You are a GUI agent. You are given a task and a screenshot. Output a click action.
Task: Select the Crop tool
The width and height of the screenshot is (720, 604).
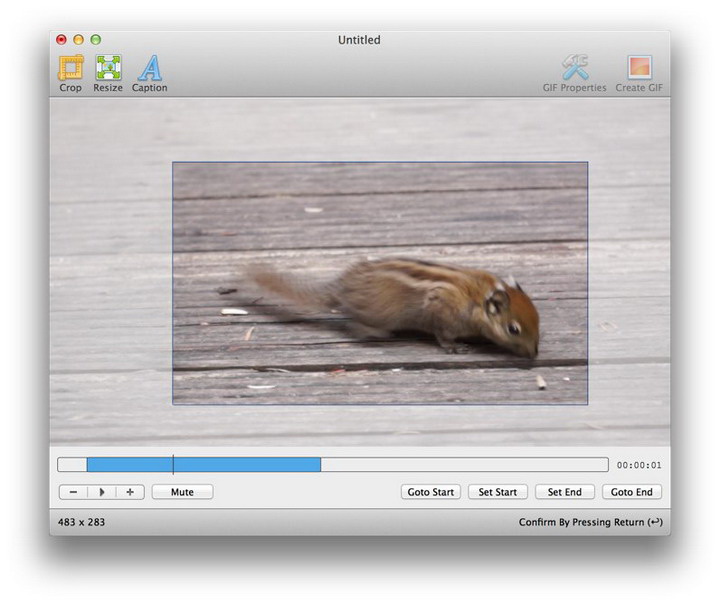pyautogui.click(x=70, y=69)
